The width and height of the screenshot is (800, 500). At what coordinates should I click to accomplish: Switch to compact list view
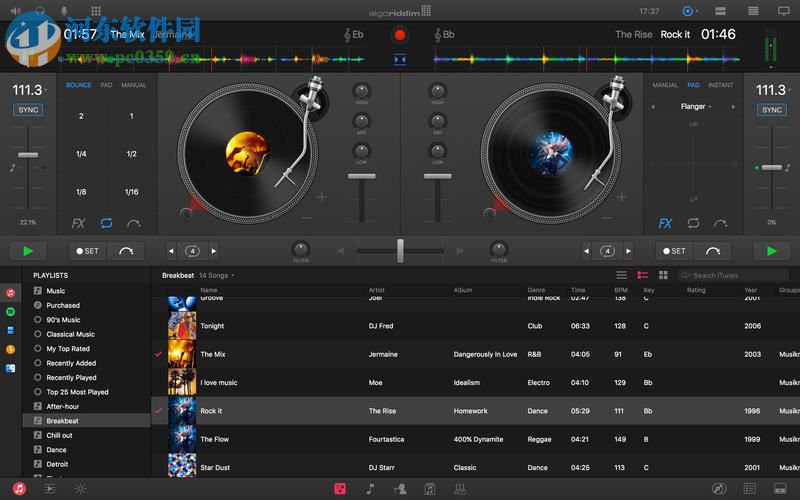click(x=621, y=276)
